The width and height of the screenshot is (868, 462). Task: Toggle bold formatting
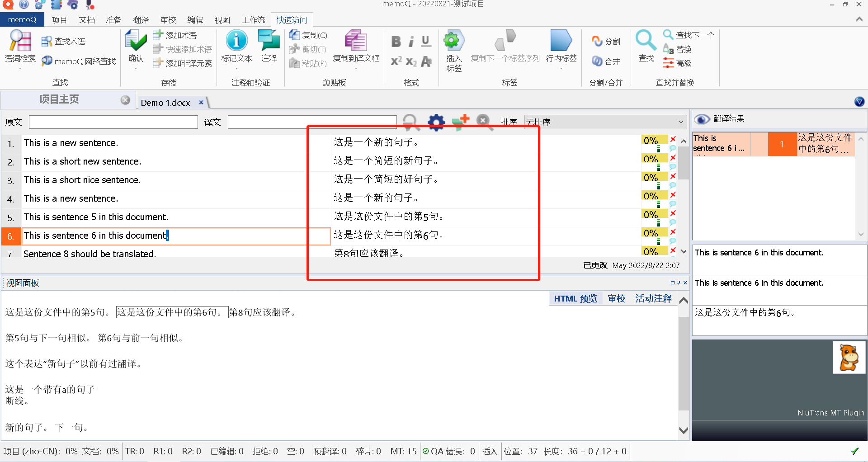click(x=396, y=42)
